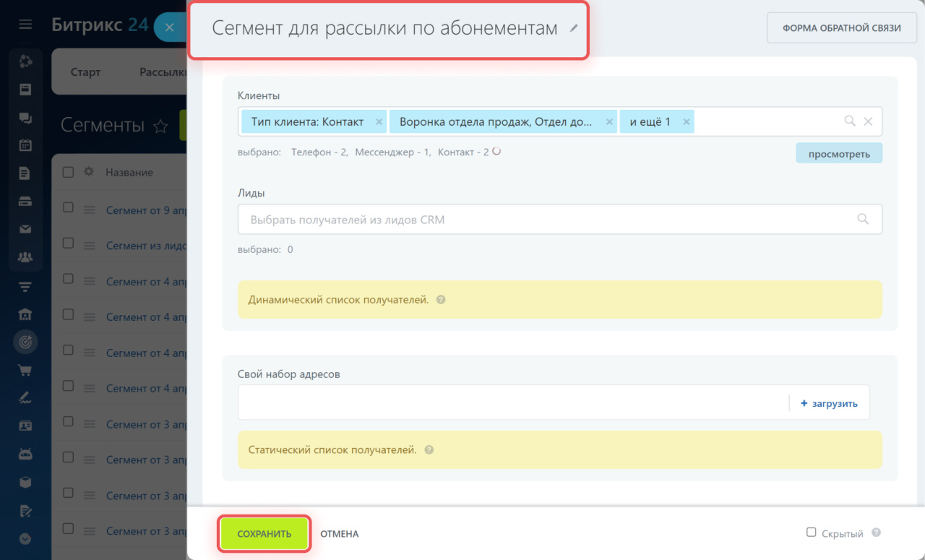
Task: Open the building sites sidebar icon
Action: tap(25, 314)
